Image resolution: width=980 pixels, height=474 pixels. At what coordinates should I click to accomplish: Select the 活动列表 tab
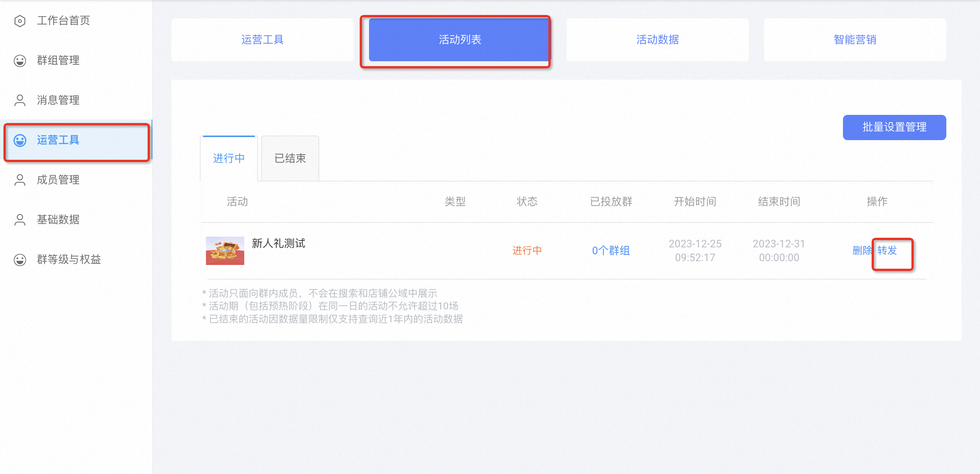click(460, 40)
